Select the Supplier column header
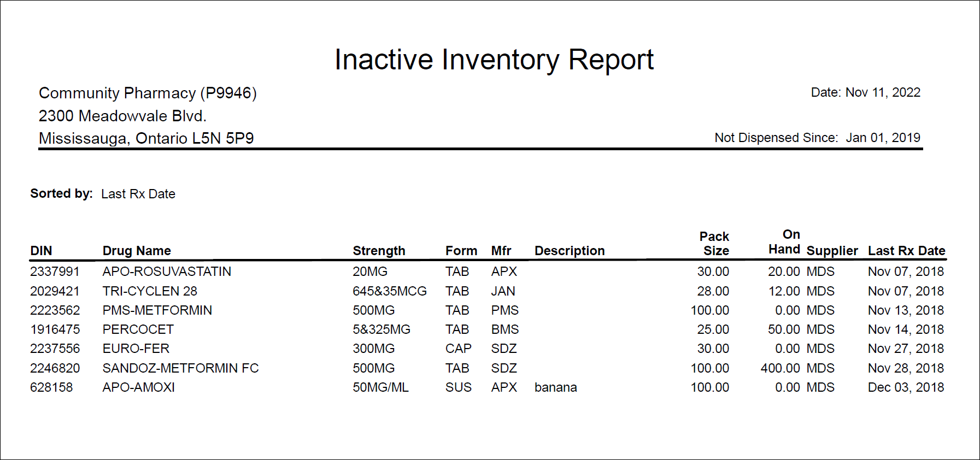The width and height of the screenshot is (980, 460). [832, 251]
